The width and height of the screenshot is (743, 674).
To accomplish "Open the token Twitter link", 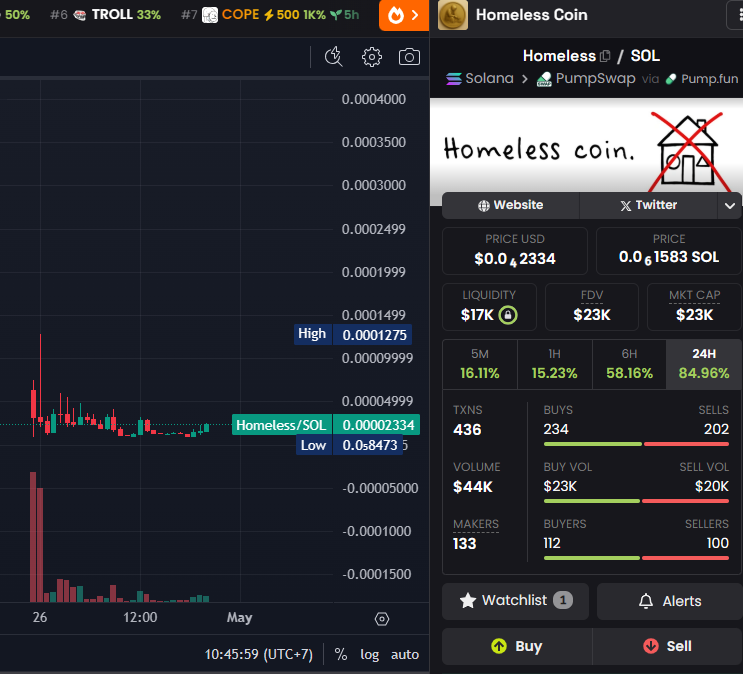I will pyautogui.click(x=648, y=205).
